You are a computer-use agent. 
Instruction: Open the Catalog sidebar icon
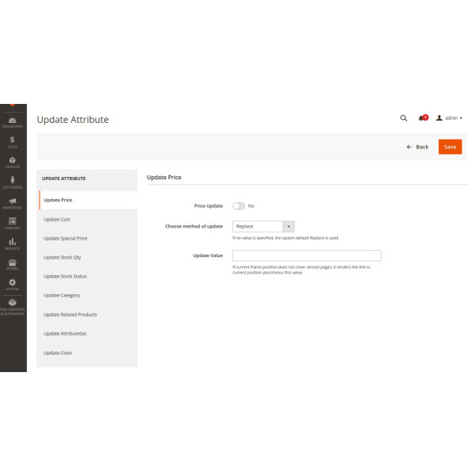coord(12,162)
